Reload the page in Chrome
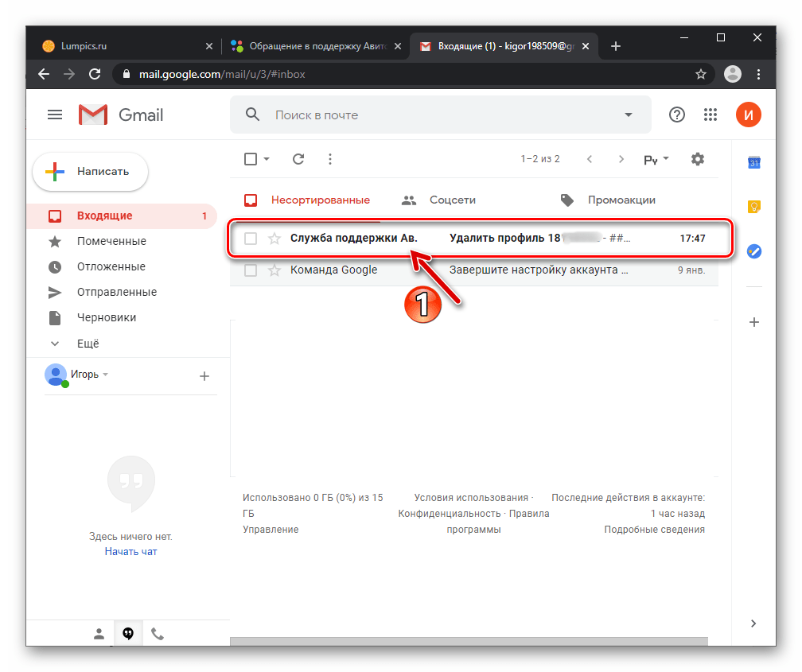Image resolution: width=802 pixels, height=672 pixels. [95, 74]
